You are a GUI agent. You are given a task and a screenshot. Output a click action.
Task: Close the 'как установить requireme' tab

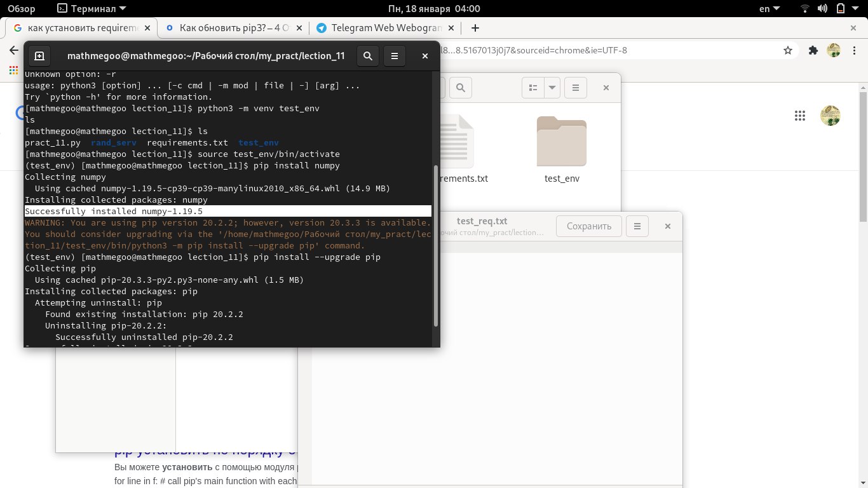147,28
